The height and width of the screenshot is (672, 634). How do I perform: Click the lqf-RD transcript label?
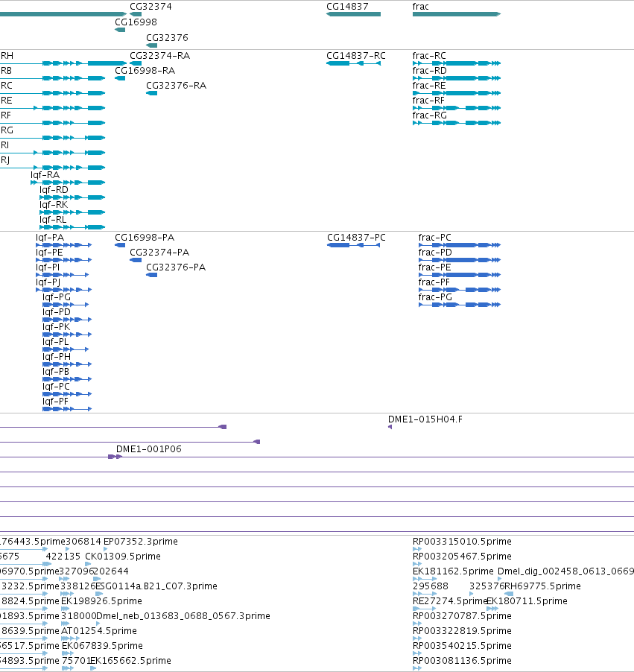54,189
